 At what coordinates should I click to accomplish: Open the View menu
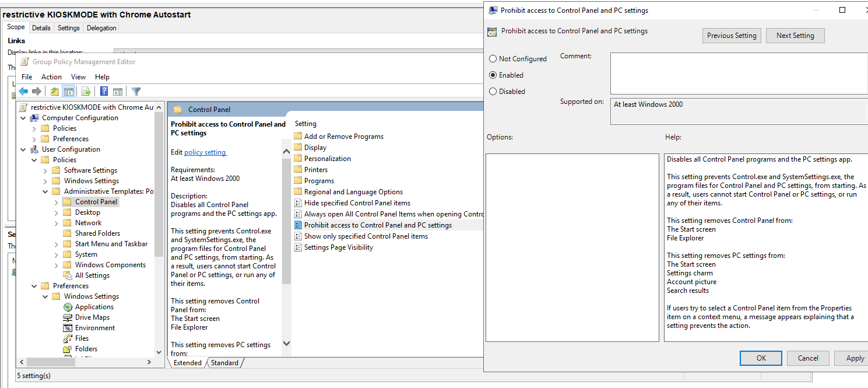(78, 77)
